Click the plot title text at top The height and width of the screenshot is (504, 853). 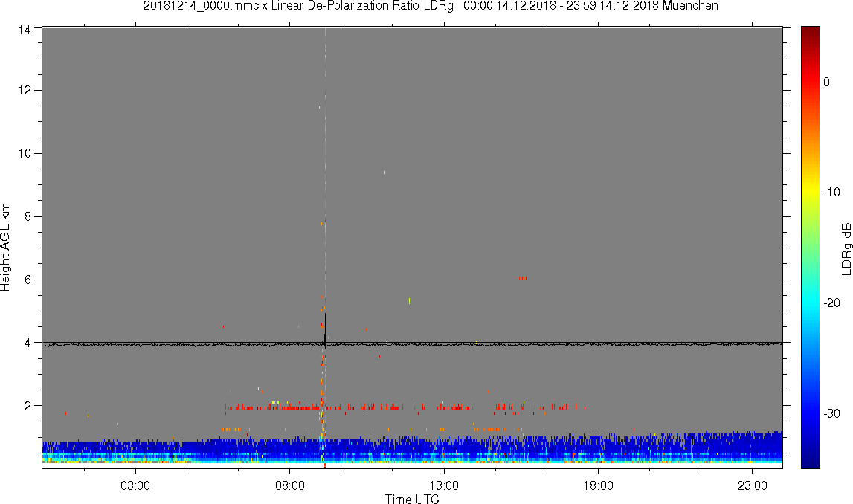click(431, 6)
